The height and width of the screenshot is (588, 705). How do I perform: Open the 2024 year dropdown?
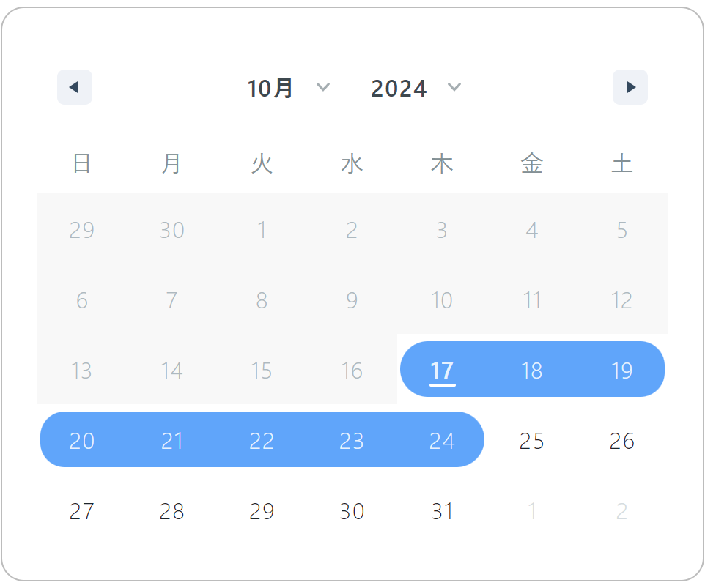(x=416, y=88)
